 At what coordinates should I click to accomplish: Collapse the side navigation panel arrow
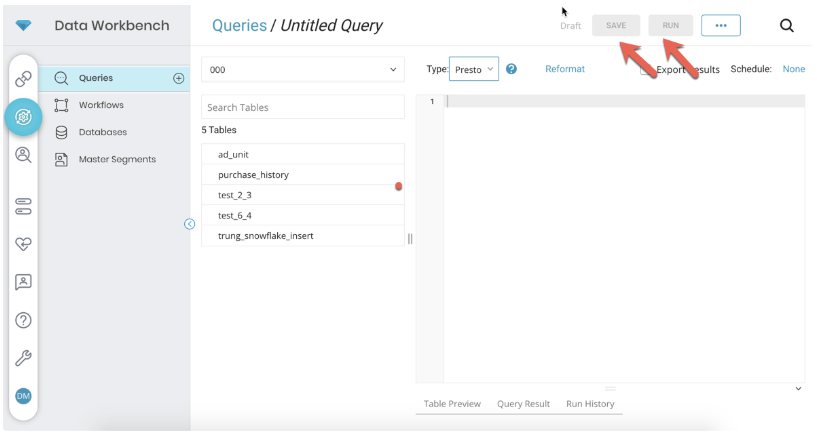click(189, 224)
